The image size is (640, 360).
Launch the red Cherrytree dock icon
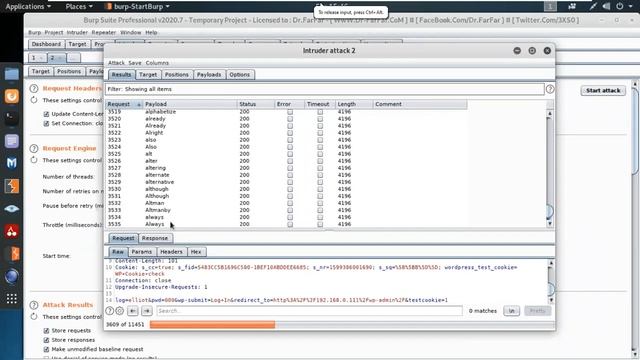pyautogui.click(x=11, y=231)
